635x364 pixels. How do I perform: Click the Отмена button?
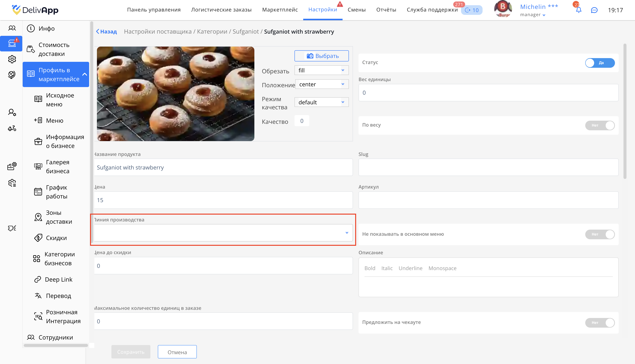pos(177,352)
